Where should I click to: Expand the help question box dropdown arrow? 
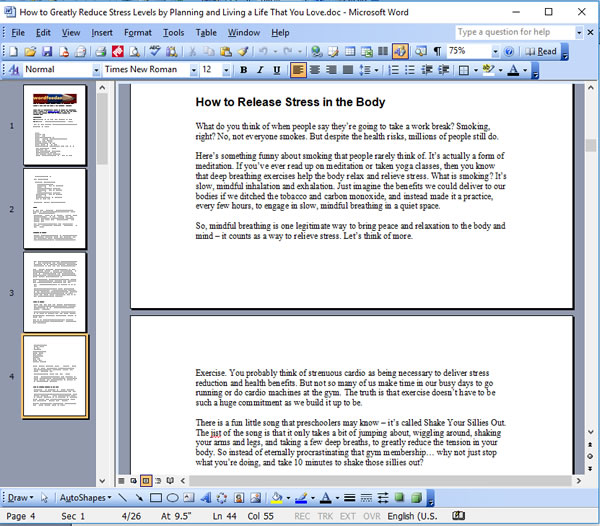(579, 33)
